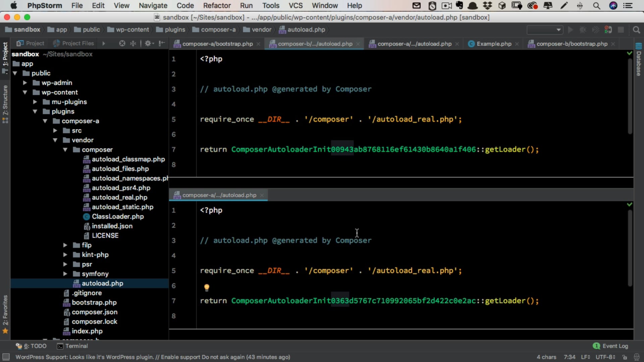644x362 pixels.
Task: Open Search Everywhere with the magnifier icon
Action: click(637, 30)
